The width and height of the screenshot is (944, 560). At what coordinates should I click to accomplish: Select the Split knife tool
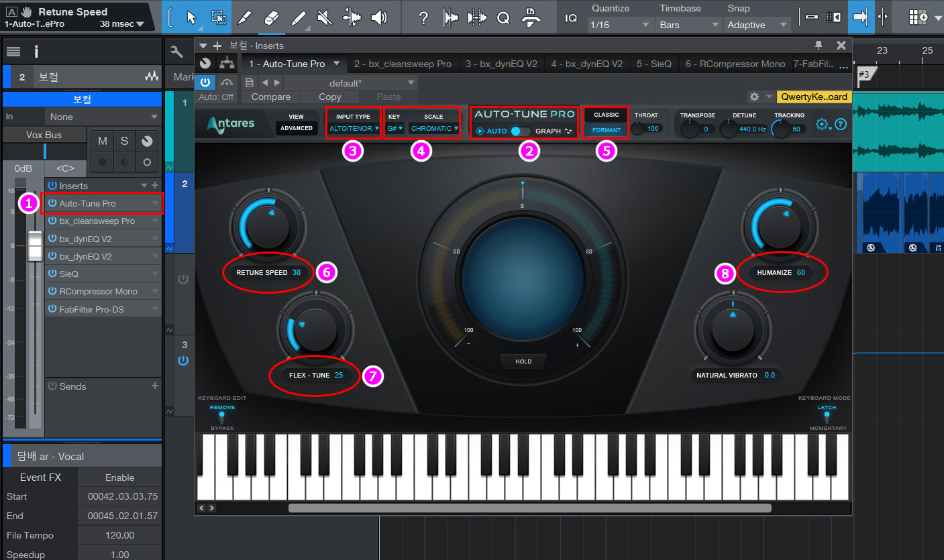pos(246,17)
